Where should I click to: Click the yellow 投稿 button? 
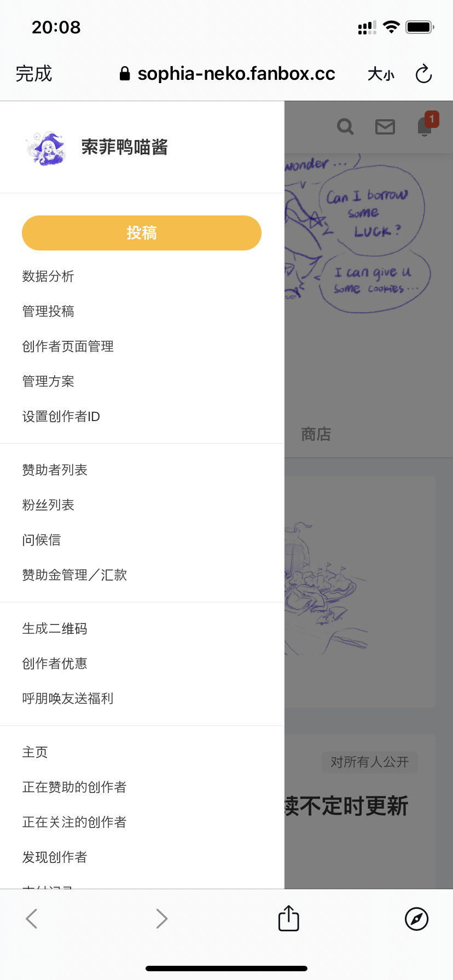tap(142, 233)
